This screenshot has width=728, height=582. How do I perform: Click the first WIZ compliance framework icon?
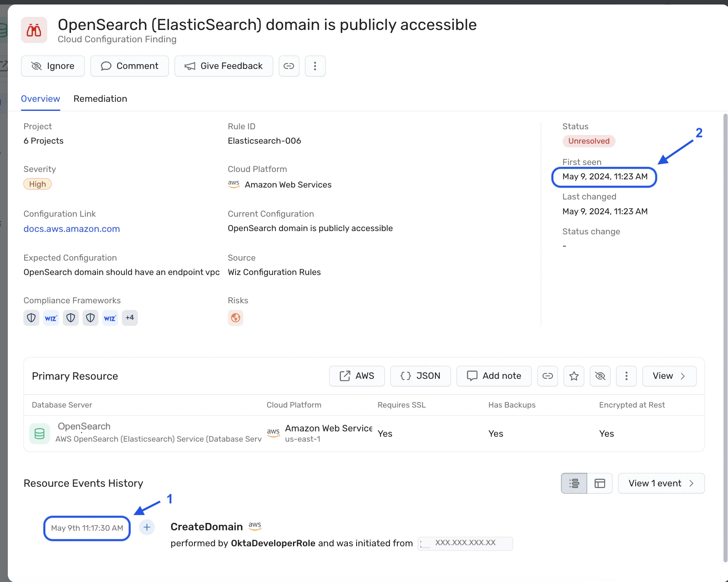click(x=51, y=318)
